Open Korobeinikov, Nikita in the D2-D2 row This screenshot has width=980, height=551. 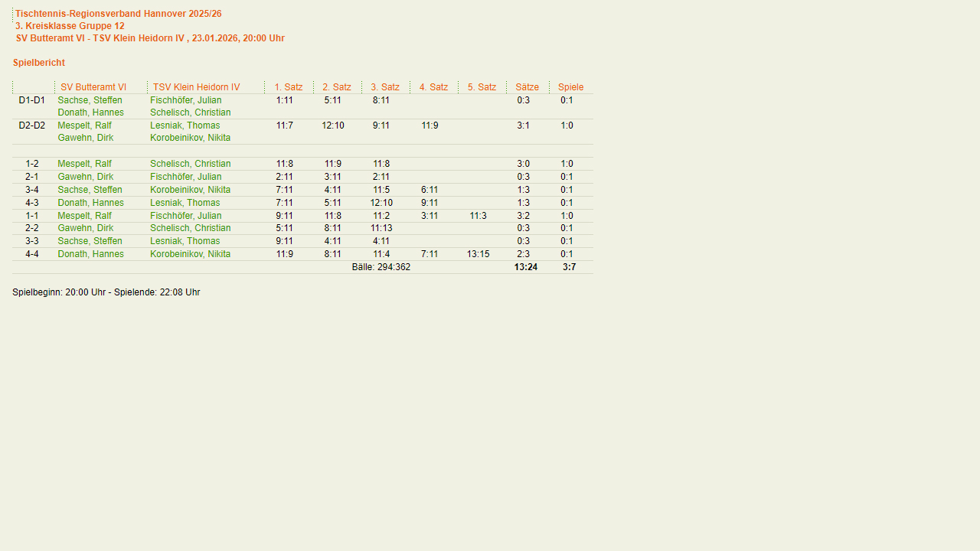[190, 138]
